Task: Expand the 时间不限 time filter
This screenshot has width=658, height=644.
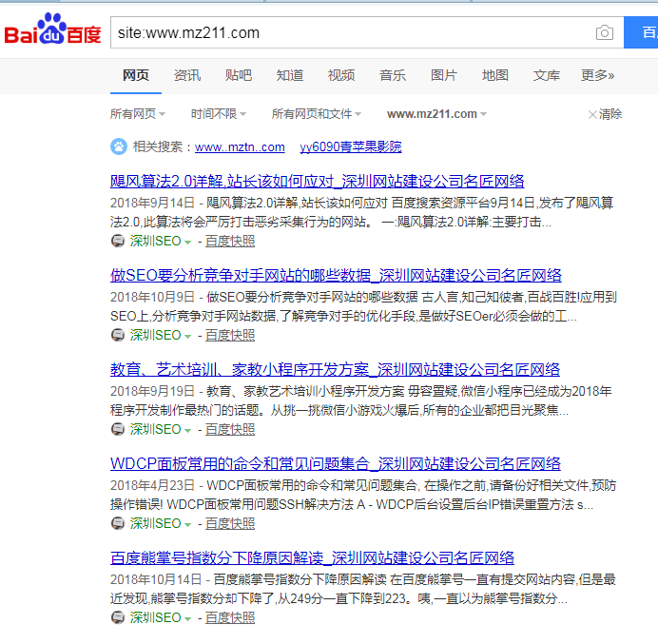Action: point(219,114)
